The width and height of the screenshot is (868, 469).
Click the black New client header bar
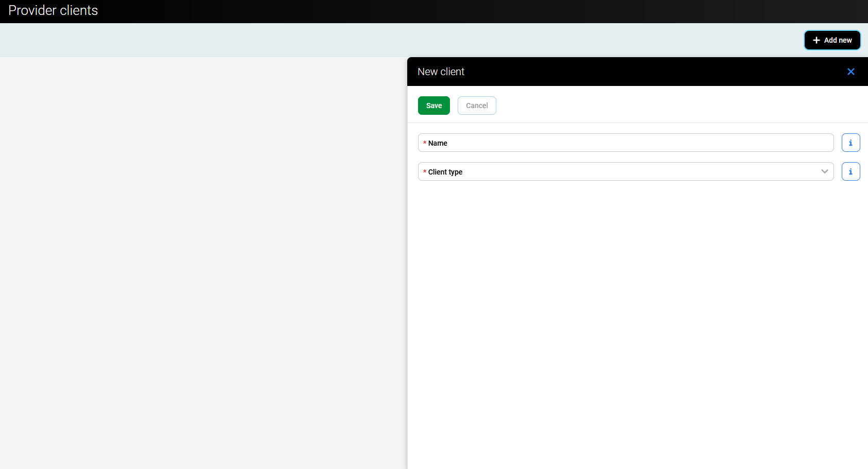point(644,72)
